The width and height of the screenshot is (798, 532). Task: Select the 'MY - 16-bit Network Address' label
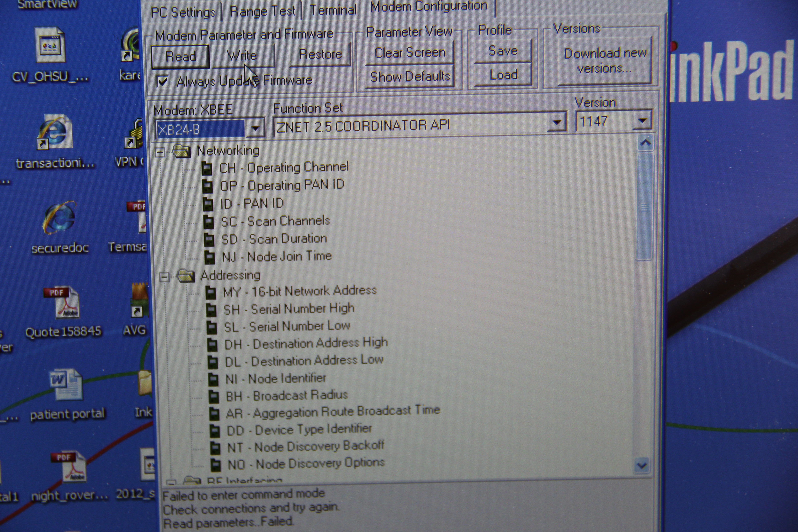[x=300, y=291]
